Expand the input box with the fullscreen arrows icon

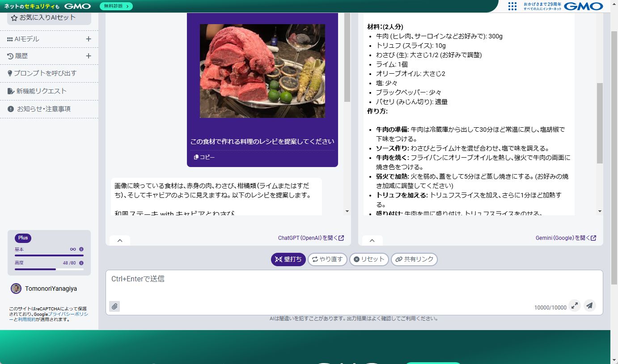click(575, 305)
